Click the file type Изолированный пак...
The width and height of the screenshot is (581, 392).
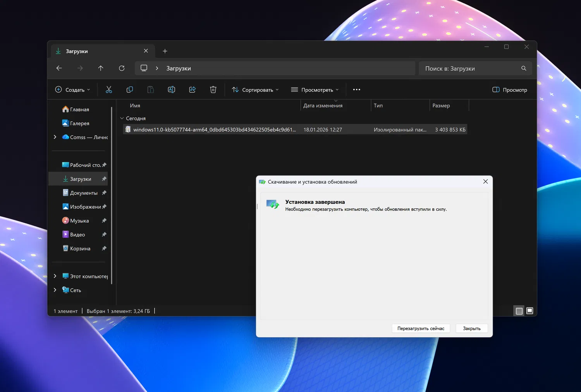(x=400, y=130)
